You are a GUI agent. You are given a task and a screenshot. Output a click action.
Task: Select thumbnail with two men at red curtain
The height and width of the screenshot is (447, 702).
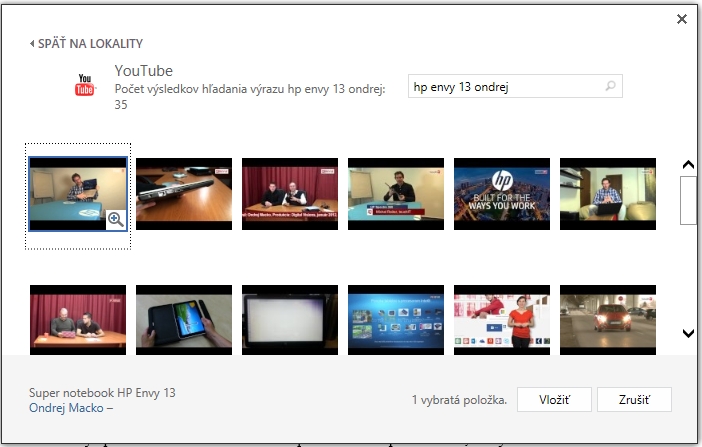pyautogui.click(x=290, y=195)
